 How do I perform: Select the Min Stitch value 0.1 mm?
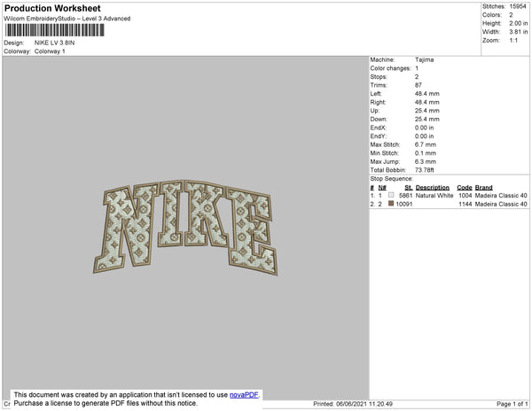click(x=425, y=153)
